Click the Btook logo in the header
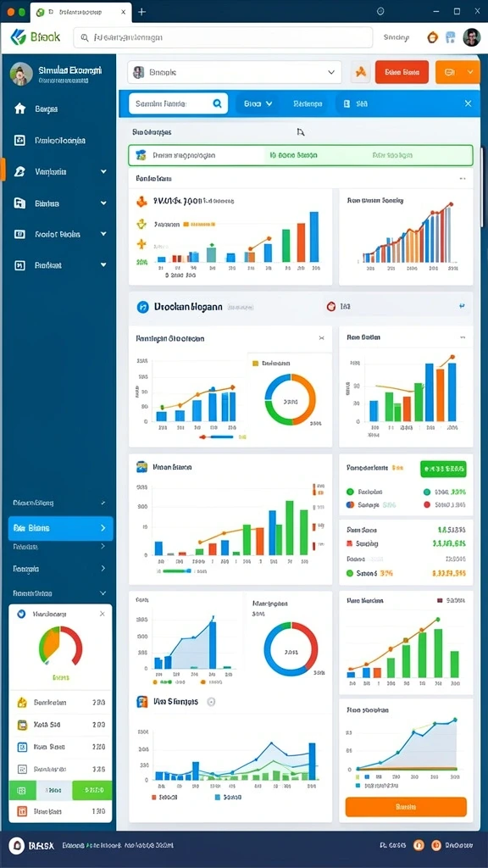 pos(36,37)
